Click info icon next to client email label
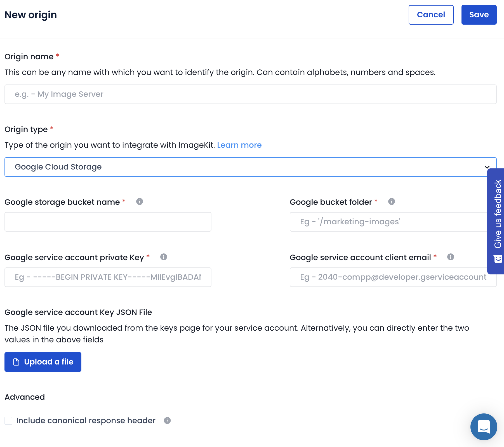 click(451, 257)
